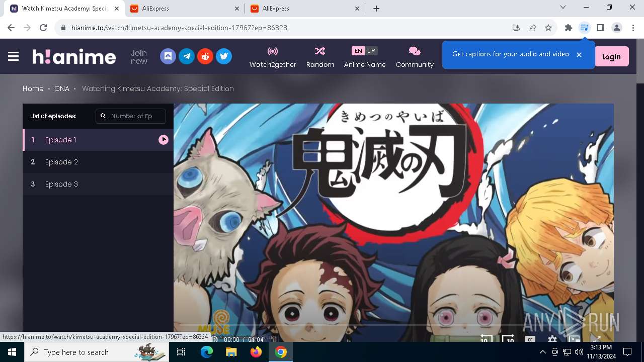Click the Login button
Image resolution: width=644 pixels, height=362 pixels.
(x=611, y=57)
